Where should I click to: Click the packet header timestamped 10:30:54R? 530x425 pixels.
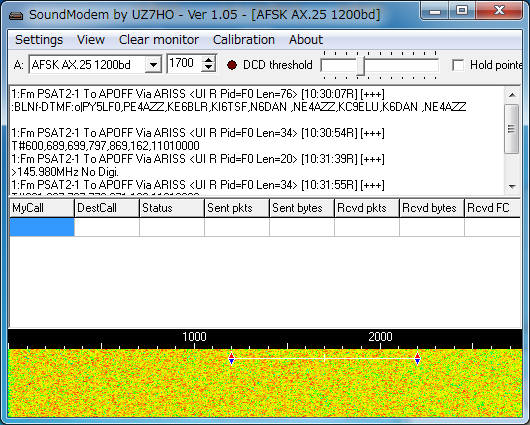pos(198,133)
